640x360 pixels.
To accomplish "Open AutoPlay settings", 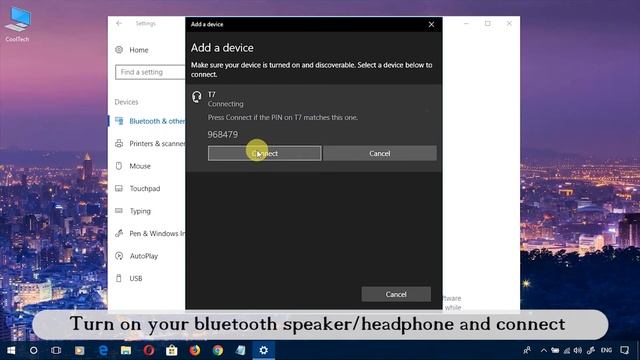I will pos(144,256).
